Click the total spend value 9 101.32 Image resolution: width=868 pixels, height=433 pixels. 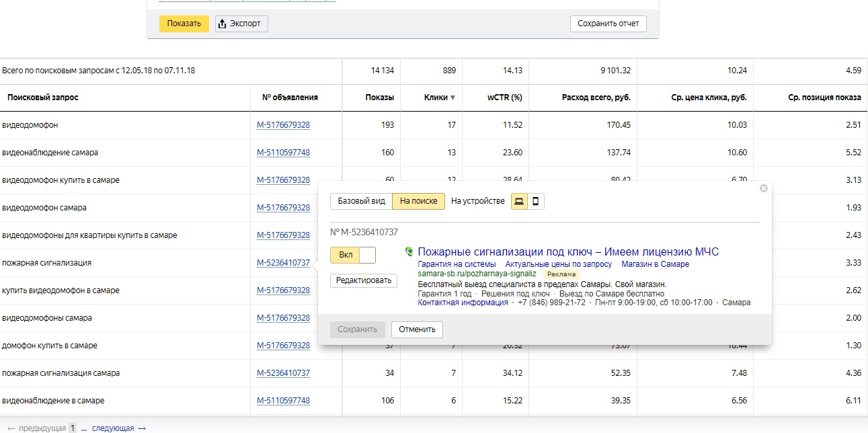(615, 71)
